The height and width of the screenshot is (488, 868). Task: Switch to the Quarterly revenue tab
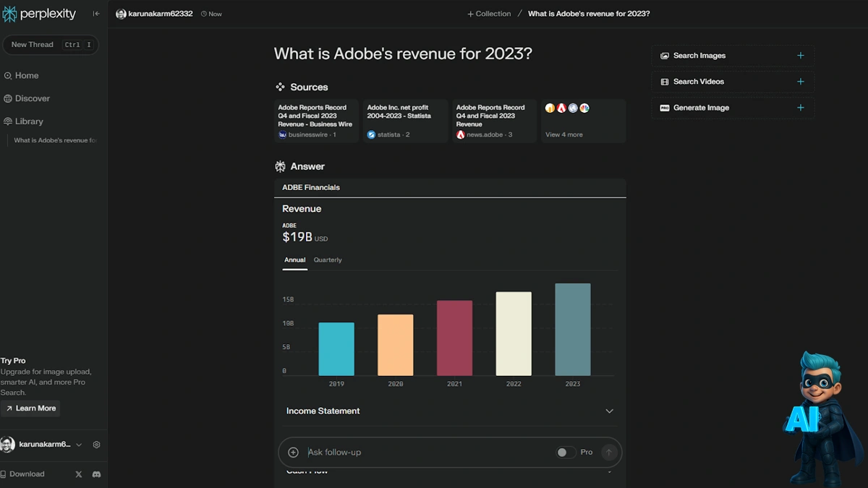pyautogui.click(x=328, y=260)
